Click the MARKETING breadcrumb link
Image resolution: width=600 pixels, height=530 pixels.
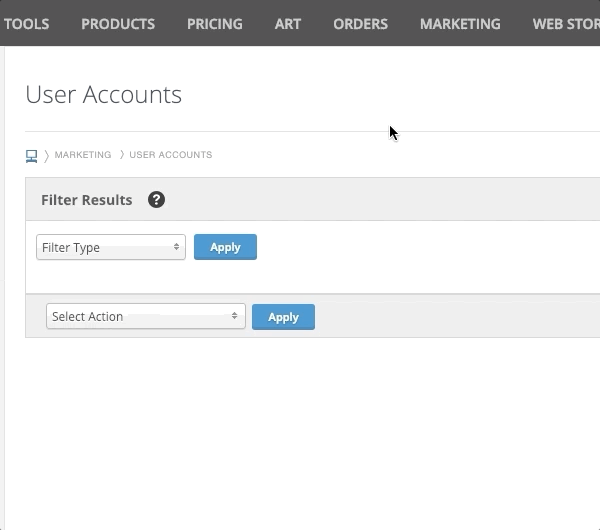[83, 155]
